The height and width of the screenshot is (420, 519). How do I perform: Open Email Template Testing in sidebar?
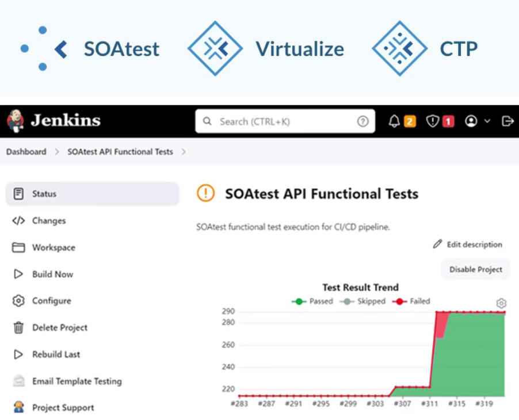click(x=77, y=381)
